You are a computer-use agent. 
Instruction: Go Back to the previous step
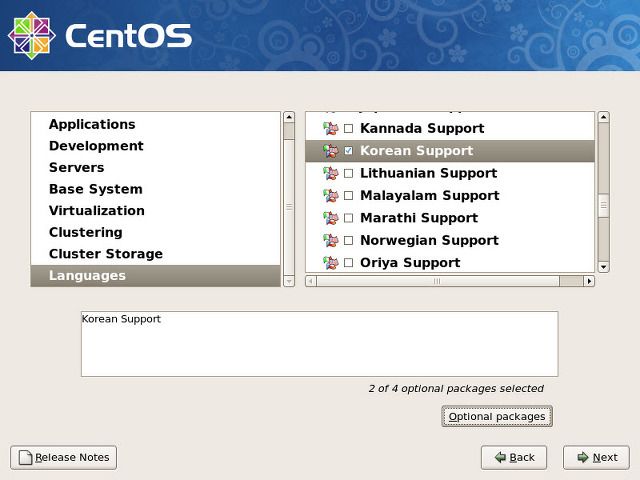(513, 458)
